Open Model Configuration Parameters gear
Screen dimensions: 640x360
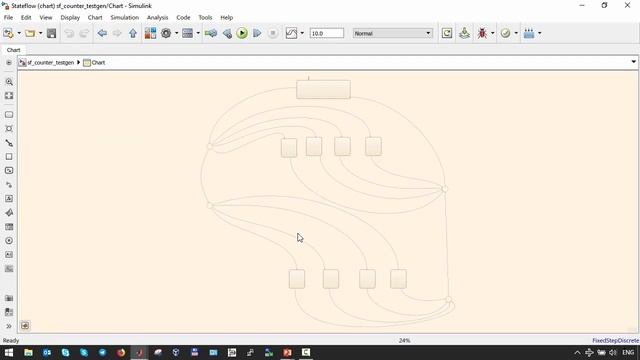tap(166, 33)
